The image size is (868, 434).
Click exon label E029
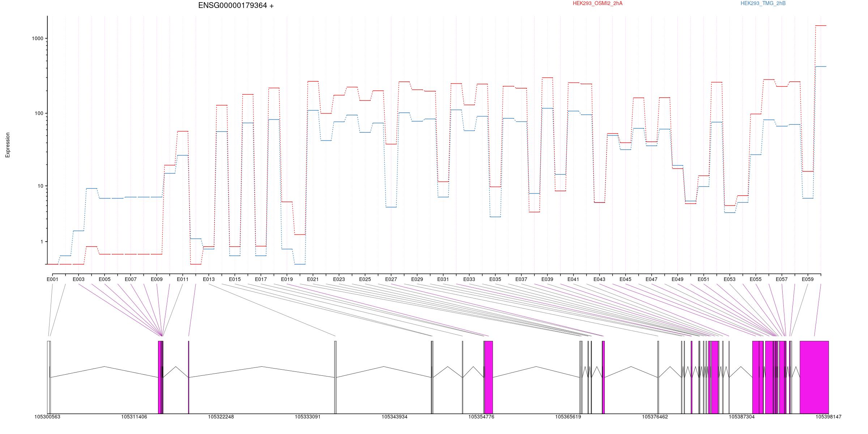pos(417,279)
